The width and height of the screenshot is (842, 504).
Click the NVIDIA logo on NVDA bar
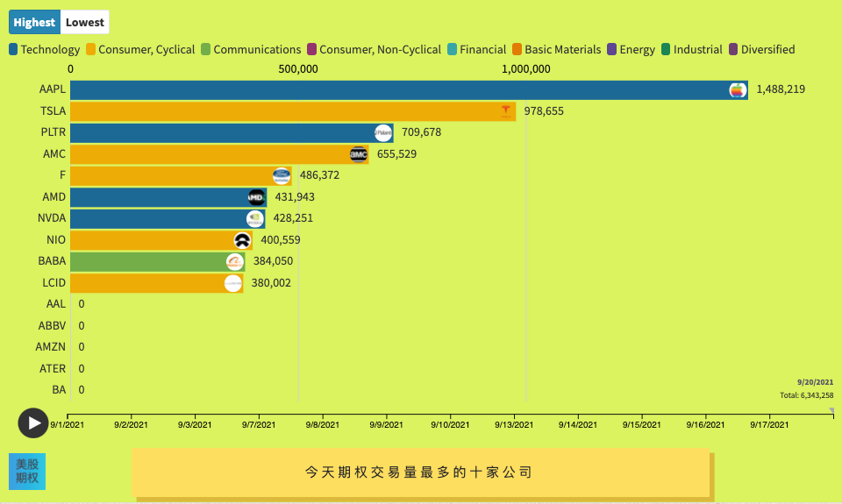coord(255,219)
